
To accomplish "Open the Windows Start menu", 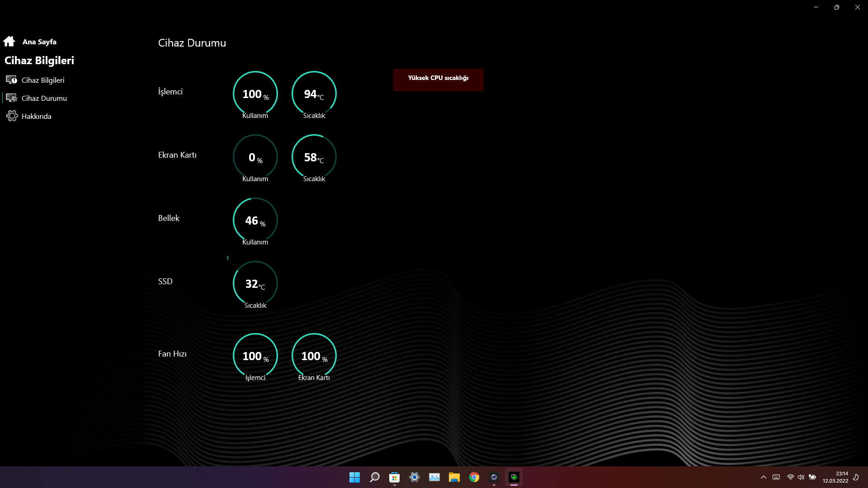I will coord(355,477).
